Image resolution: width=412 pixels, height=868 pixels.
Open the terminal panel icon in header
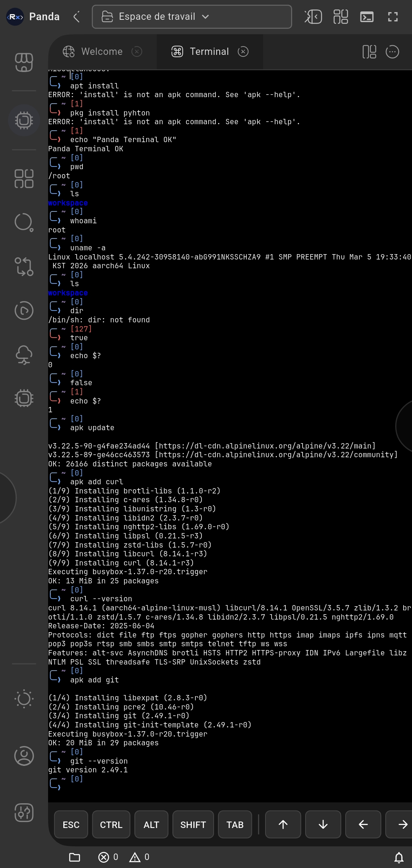367,17
